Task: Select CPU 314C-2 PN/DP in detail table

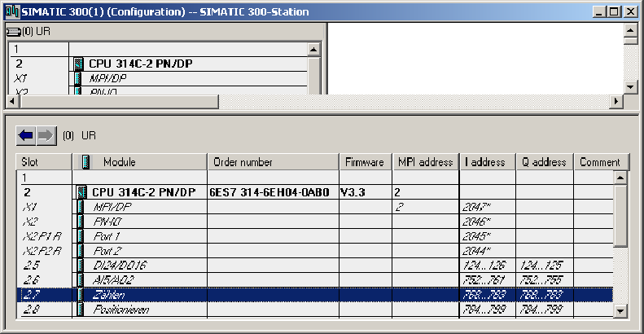Action: pyautogui.click(x=144, y=192)
